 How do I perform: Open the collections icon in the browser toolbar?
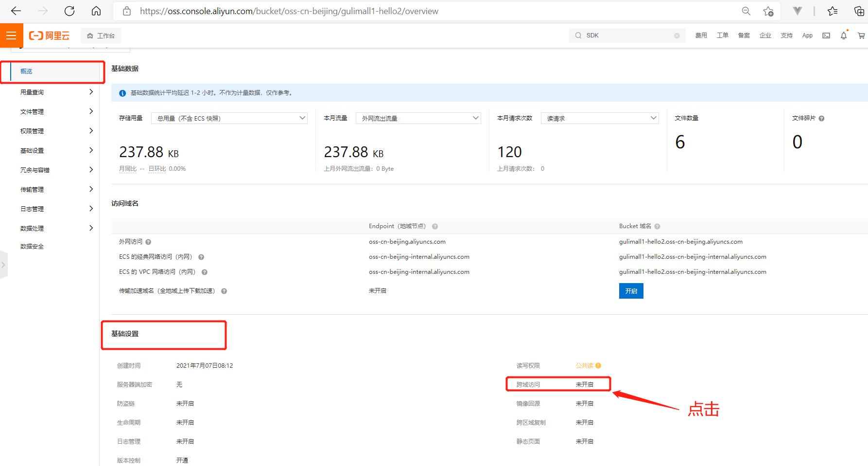pos(859,11)
